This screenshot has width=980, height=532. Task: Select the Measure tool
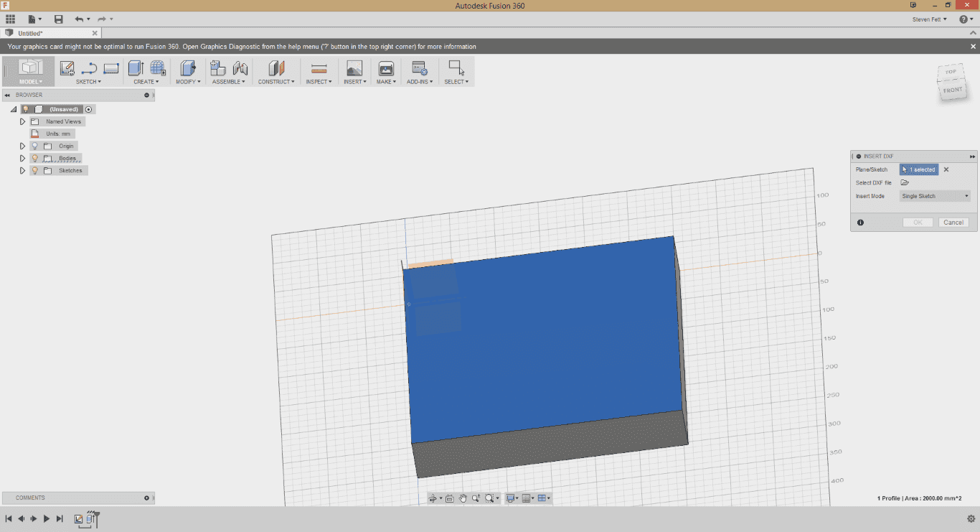point(319,69)
